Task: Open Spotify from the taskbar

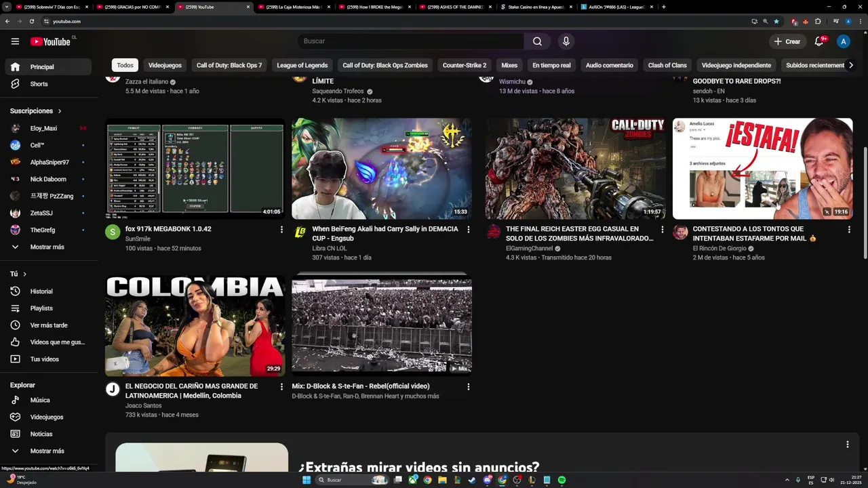Action: [562, 480]
